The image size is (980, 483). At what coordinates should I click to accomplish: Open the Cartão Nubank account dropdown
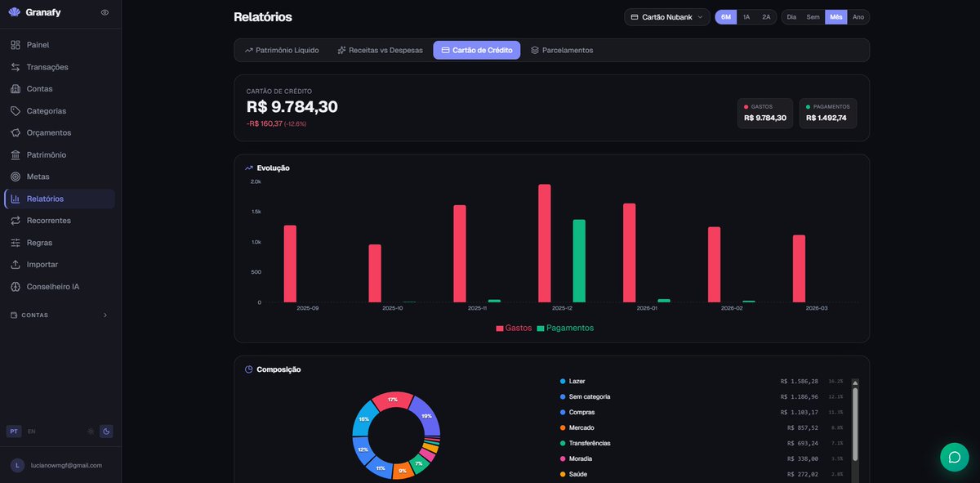667,17
